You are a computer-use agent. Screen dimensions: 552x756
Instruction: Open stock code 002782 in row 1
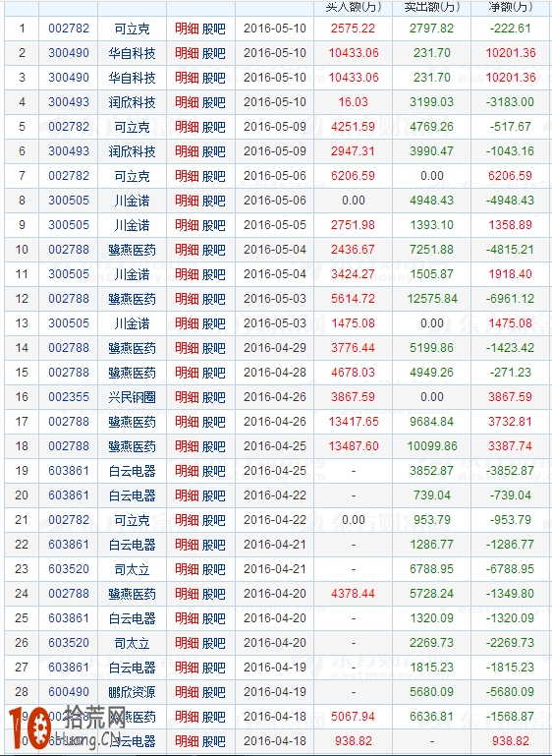click(69, 29)
